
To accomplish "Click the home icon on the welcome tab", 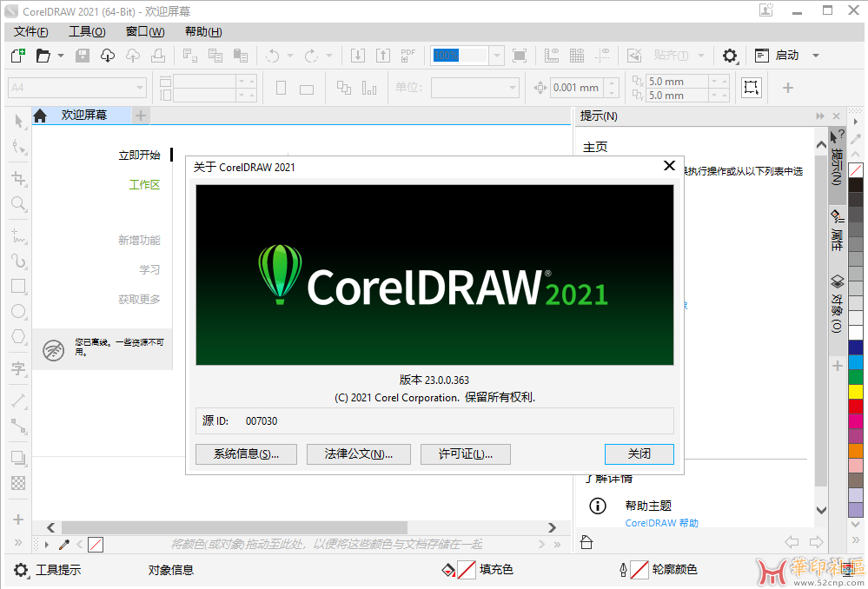I will click(40, 116).
